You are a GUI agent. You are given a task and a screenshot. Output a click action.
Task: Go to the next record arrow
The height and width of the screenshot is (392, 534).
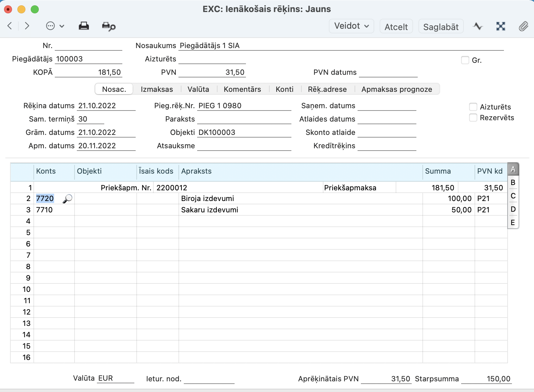[27, 26]
